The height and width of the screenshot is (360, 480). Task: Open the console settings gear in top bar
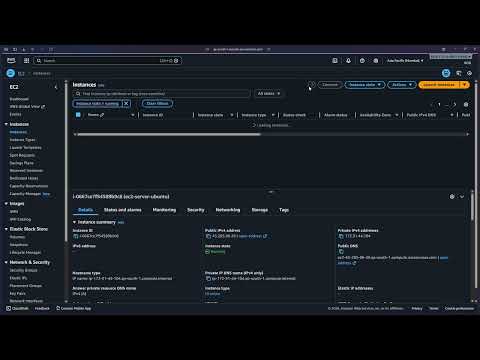click(376, 60)
